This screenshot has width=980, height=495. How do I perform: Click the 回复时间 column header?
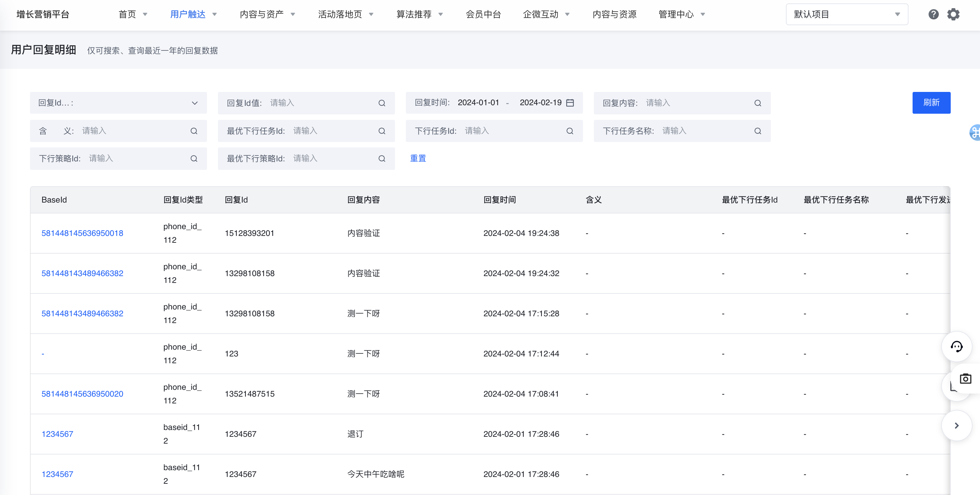tap(500, 200)
